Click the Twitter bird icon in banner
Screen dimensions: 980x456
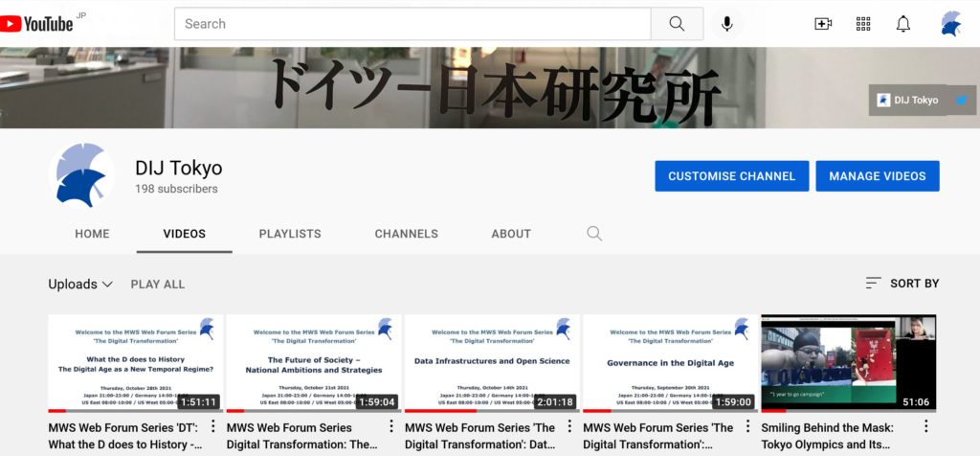[x=961, y=100]
